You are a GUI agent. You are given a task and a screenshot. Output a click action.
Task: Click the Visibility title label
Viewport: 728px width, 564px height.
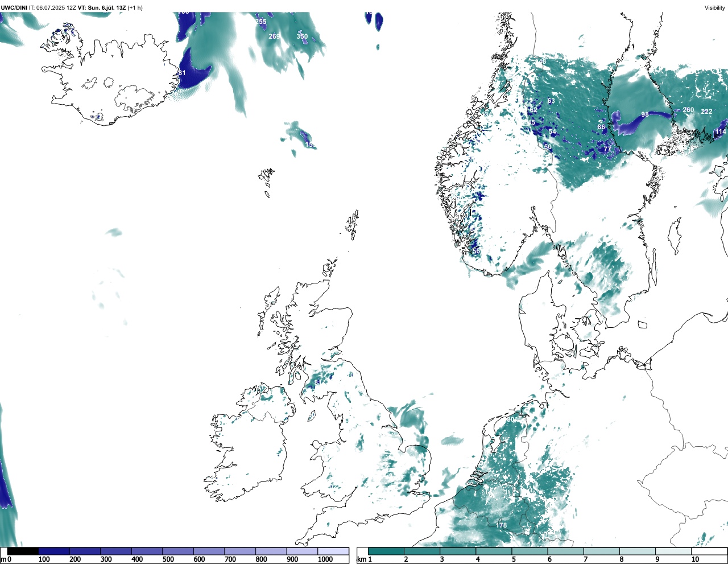click(714, 7)
